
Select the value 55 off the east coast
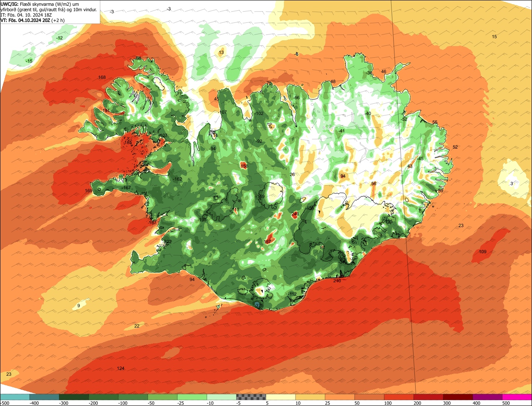(x=435, y=122)
